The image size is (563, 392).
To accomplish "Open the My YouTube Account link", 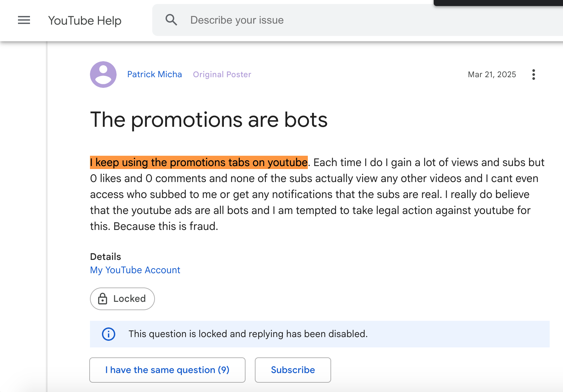I will click(x=135, y=270).
